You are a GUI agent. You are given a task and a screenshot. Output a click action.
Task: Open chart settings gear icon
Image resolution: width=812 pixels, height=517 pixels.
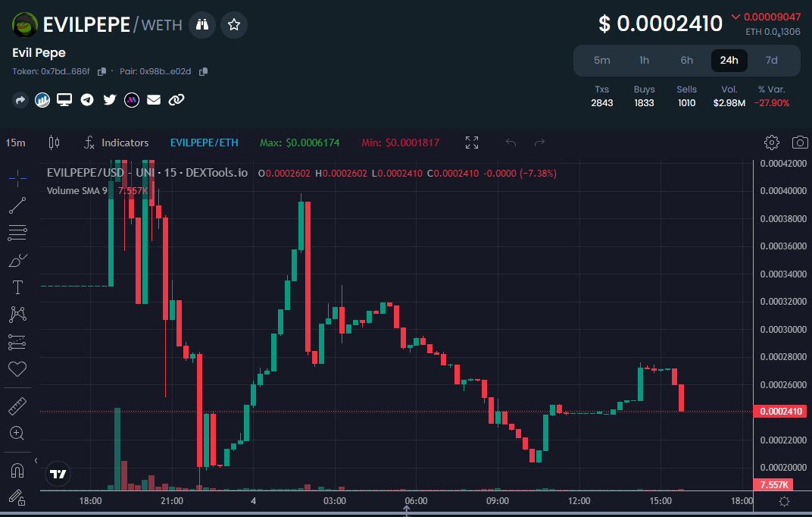(x=772, y=143)
